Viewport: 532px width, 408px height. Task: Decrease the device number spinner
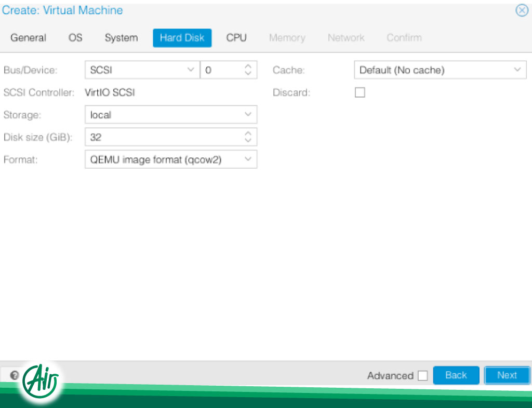point(248,73)
